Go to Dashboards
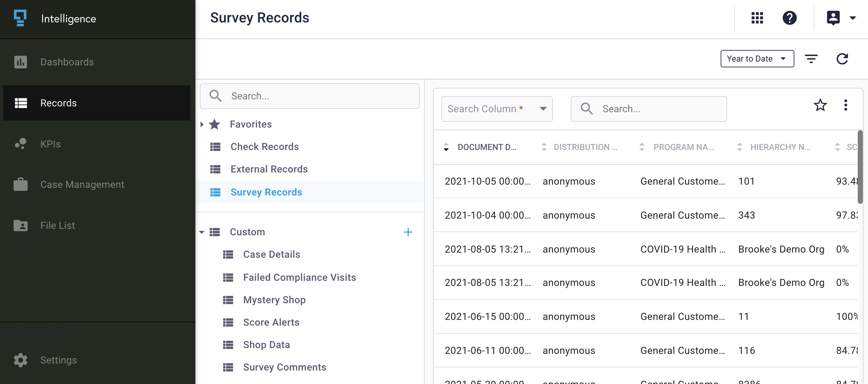868x384 pixels. pos(67,62)
